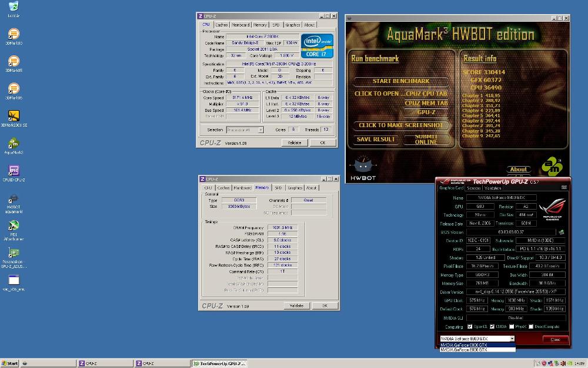The image size is (588, 368).
Task: Switch to the Mainboard tab in top CPU-Z window
Action: tap(240, 25)
